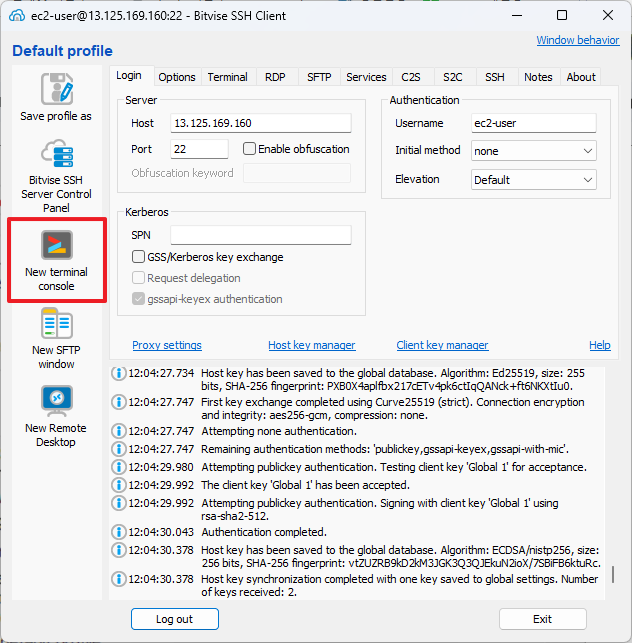This screenshot has width=632, height=643.
Task: Switch to the C2S tab
Action: click(x=411, y=77)
